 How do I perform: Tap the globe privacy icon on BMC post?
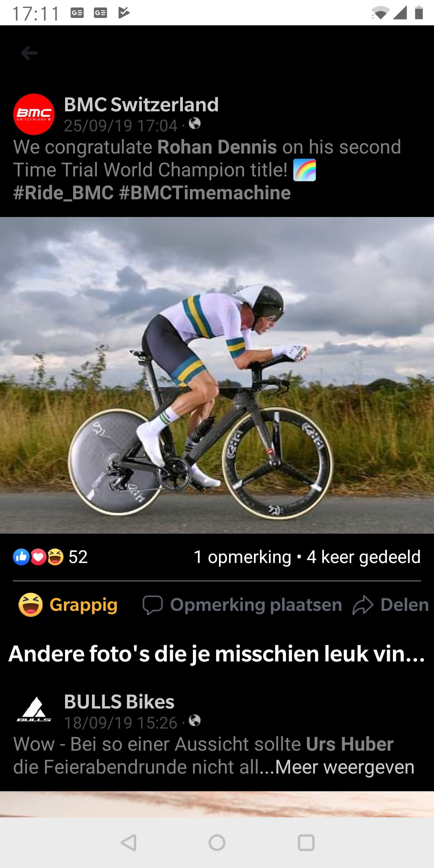click(x=195, y=123)
